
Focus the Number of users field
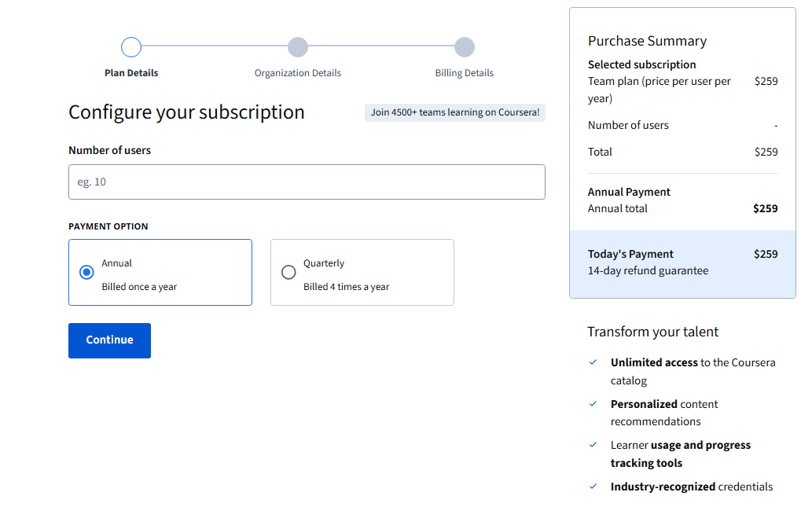coord(307,182)
